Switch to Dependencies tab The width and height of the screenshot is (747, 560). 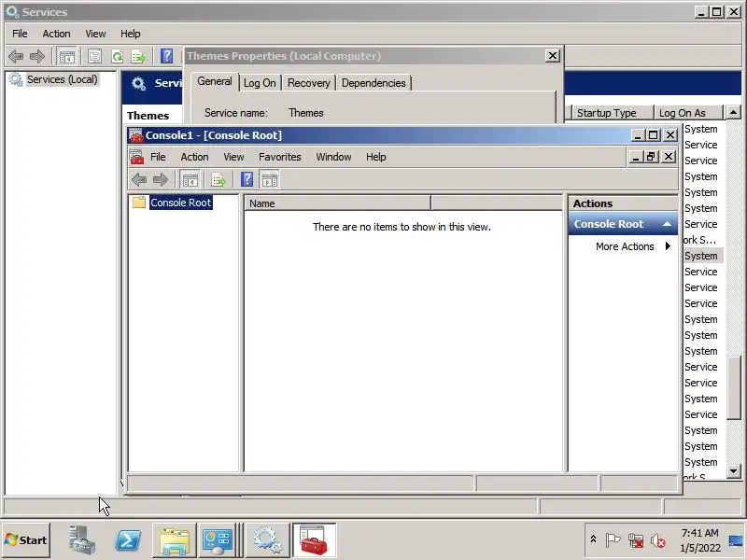[373, 83]
